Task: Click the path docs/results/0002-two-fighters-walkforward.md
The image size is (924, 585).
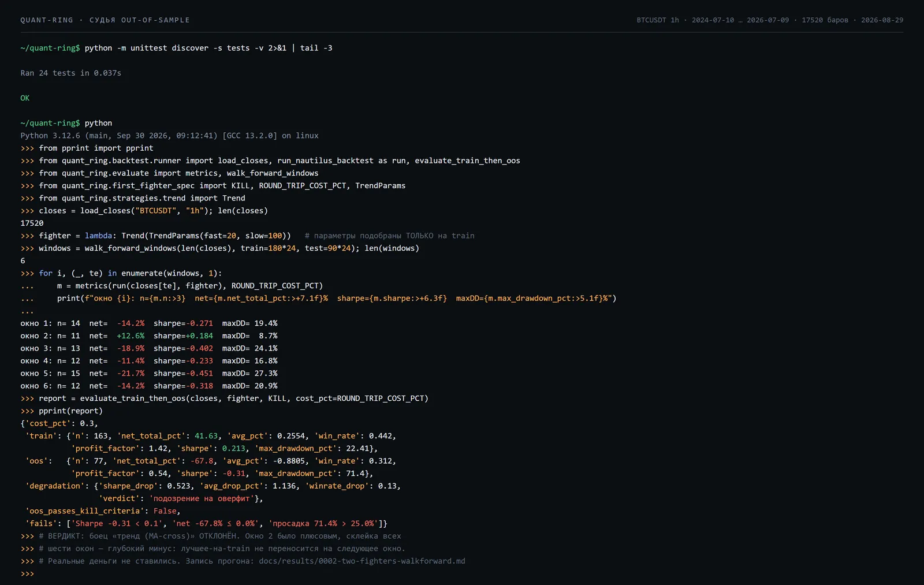Action: [362, 561]
